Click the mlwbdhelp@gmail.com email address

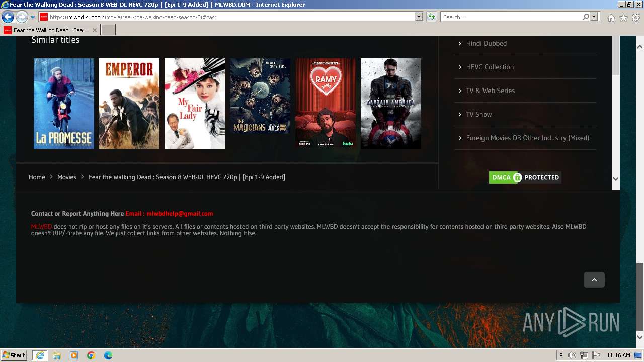point(180,213)
